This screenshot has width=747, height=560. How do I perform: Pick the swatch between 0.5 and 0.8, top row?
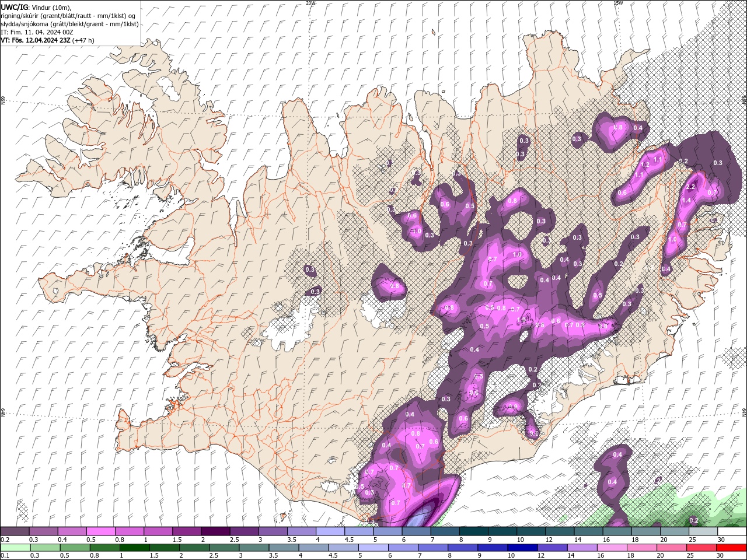tap(100, 531)
